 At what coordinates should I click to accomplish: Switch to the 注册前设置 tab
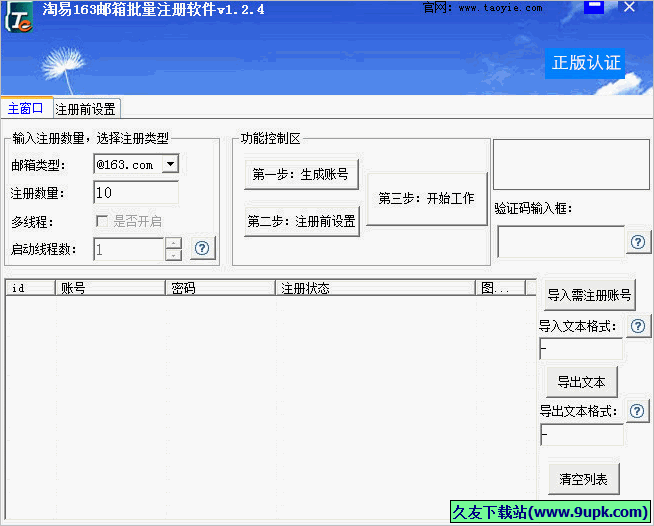(86, 109)
